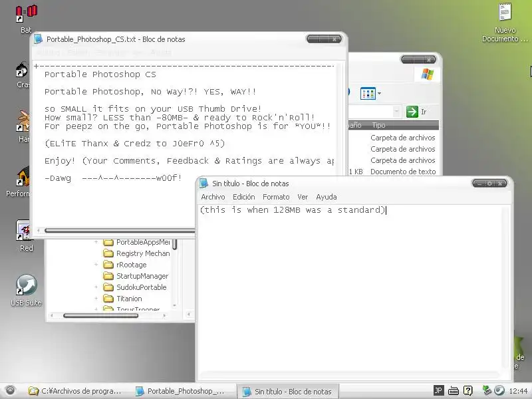Expand the Titanion folder tree node

coord(96,299)
